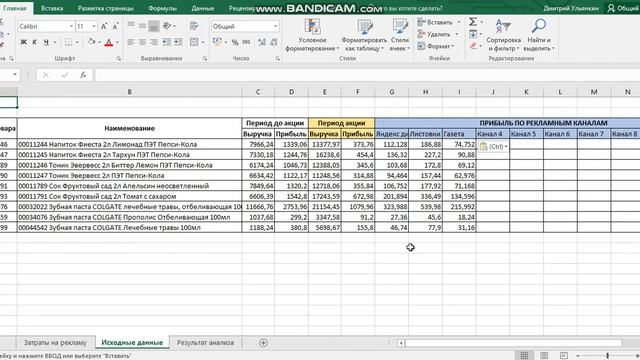This screenshot has width=640, height=360.
Task: Toggle underline formatting (Ч)
Action: [x=46, y=42]
